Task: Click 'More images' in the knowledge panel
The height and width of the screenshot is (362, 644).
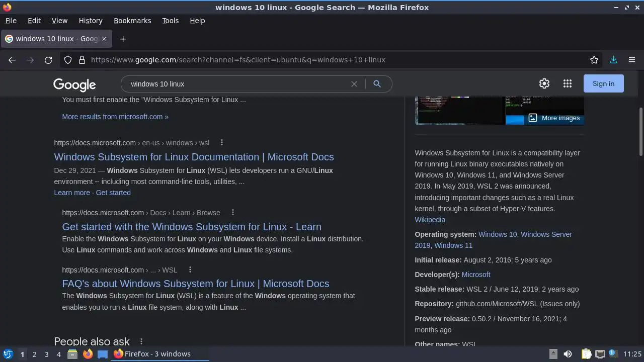Action: [554, 118]
